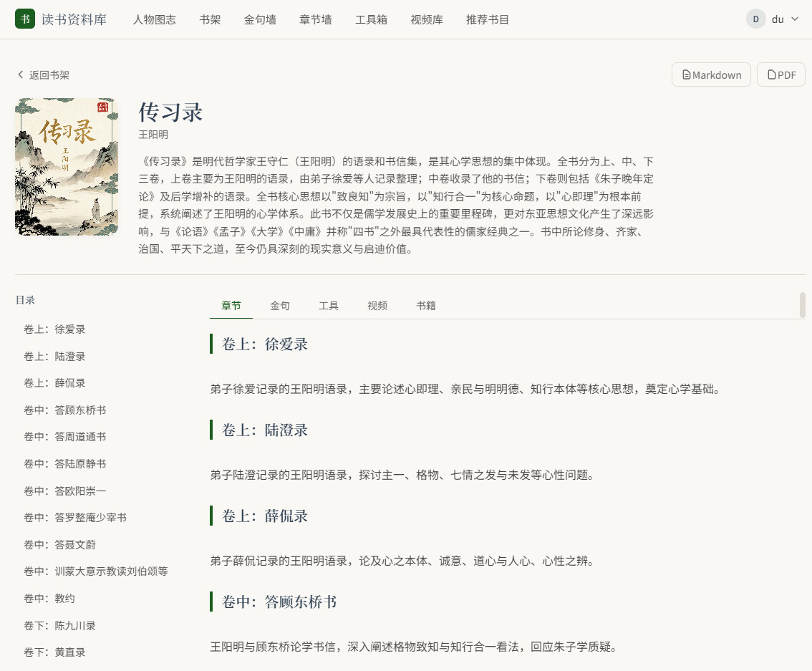Click the 传习录 book cover thumbnail

(x=67, y=167)
